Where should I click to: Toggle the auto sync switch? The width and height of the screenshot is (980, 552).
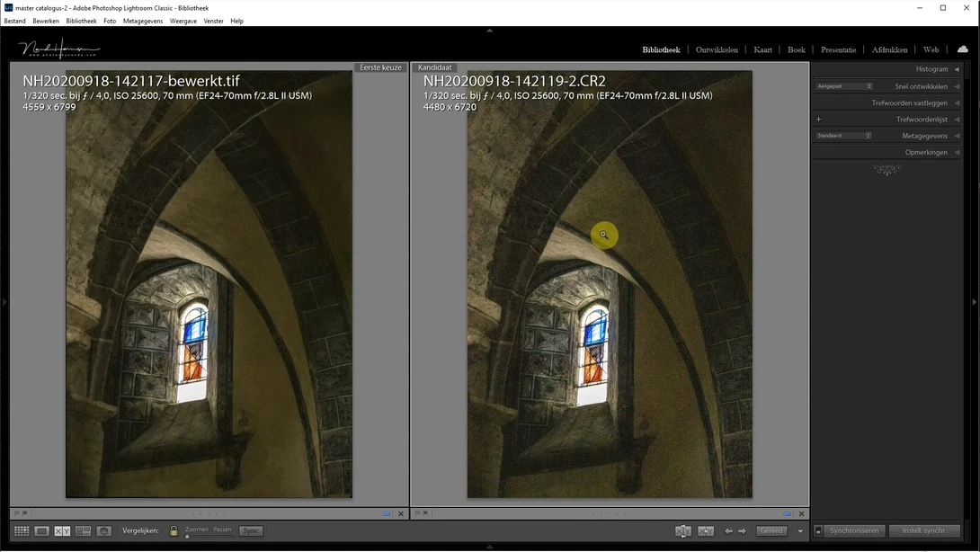[x=818, y=530]
